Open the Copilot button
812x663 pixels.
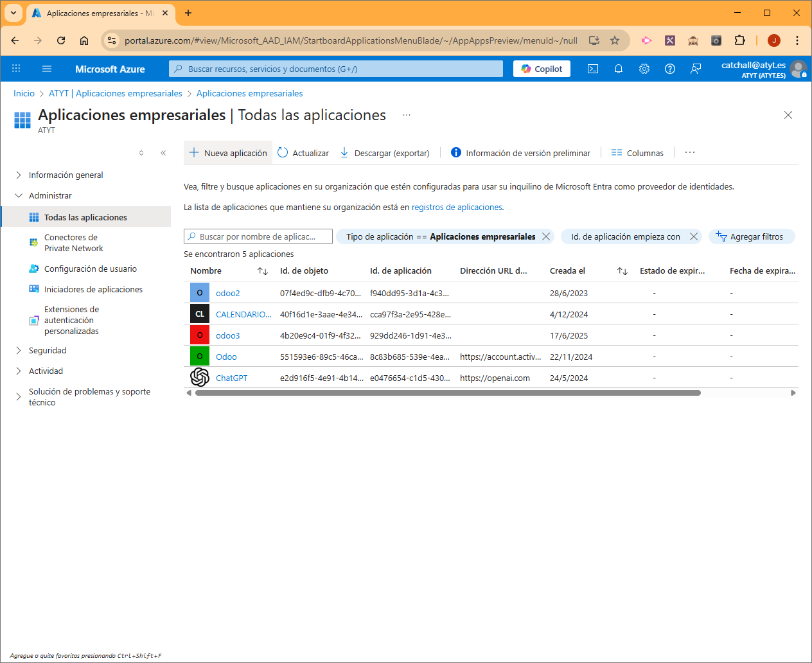point(542,69)
